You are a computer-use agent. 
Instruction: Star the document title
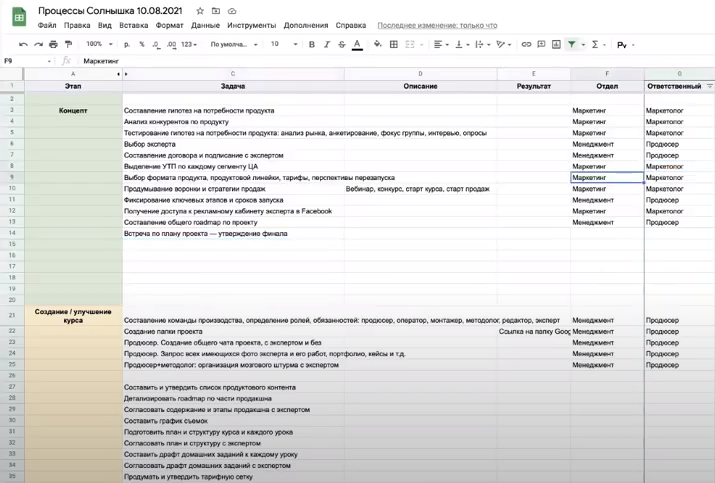tap(200, 10)
